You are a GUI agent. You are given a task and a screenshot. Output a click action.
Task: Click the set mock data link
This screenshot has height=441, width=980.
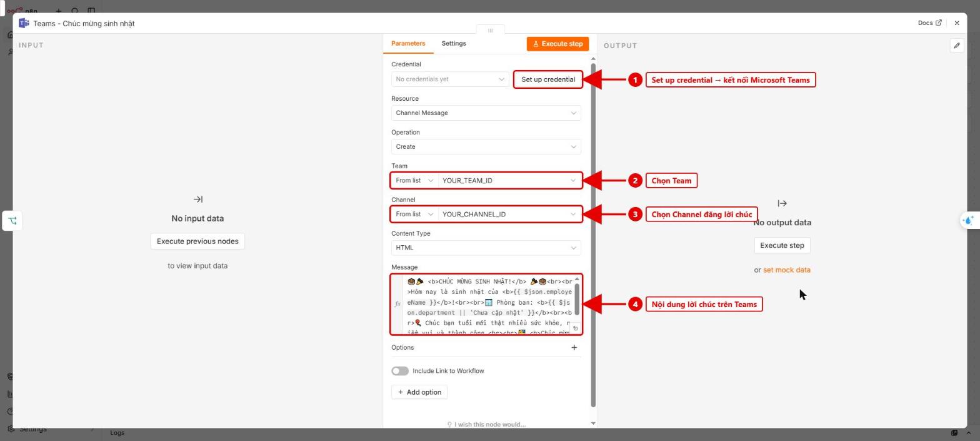786,270
